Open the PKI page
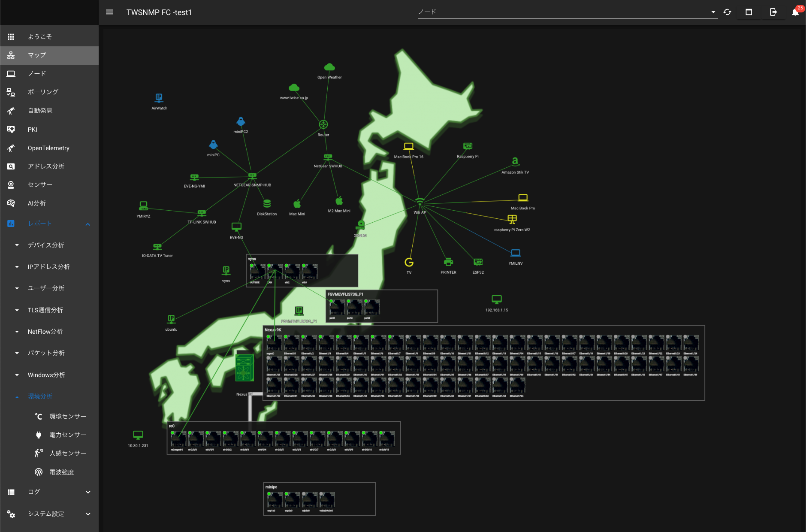The width and height of the screenshot is (806, 532). click(x=49, y=130)
